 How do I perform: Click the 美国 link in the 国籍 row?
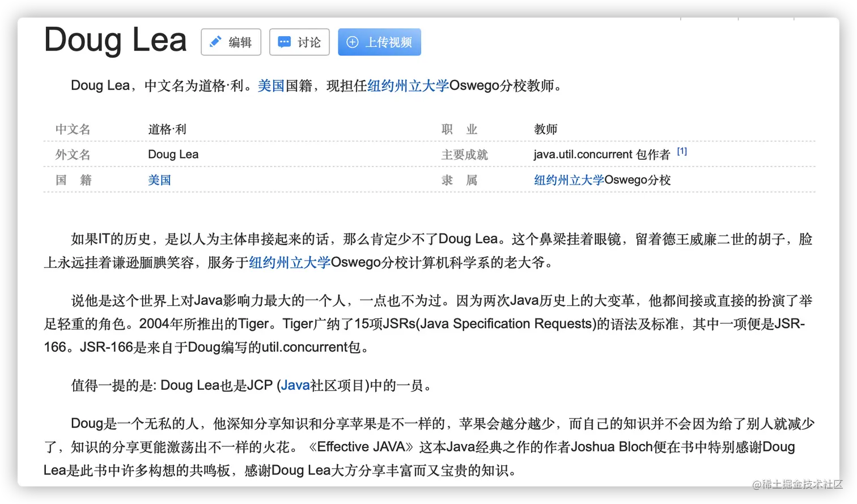click(159, 180)
